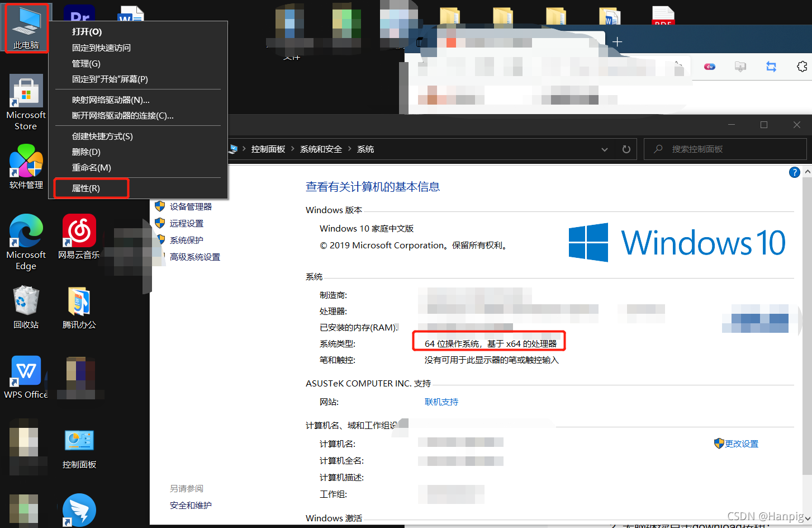Open 设备管理器 in the left pane
Screen dimensions: 812x528
coord(191,206)
